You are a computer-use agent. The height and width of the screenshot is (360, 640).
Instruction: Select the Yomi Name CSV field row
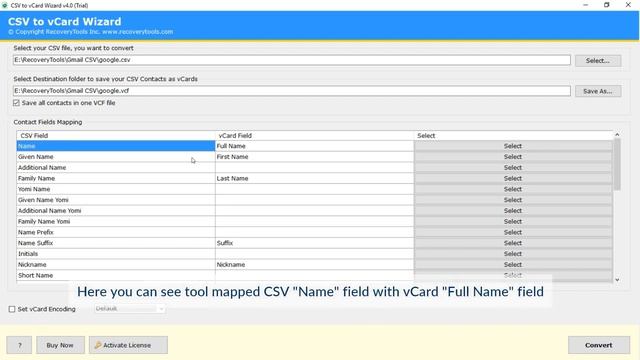tap(116, 189)
